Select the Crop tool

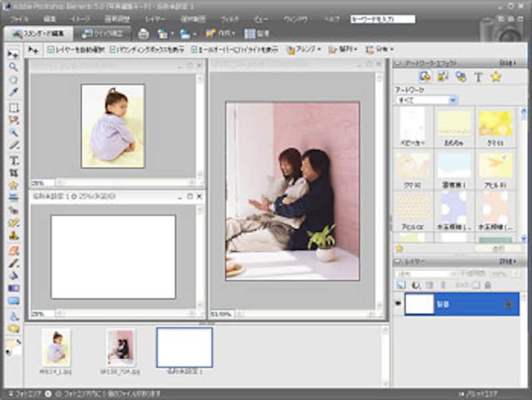(x=13, y=173)
